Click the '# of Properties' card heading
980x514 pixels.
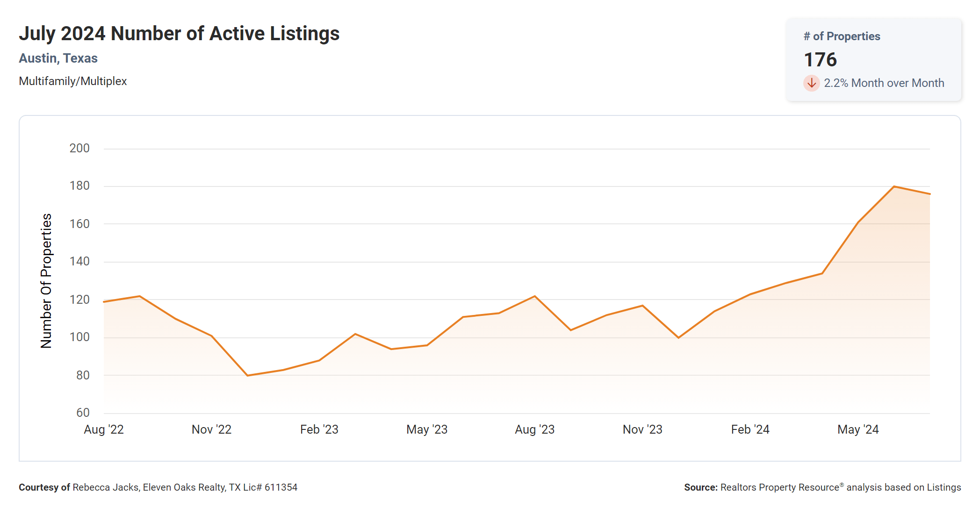pyautogui.click(x=842, y=36)
